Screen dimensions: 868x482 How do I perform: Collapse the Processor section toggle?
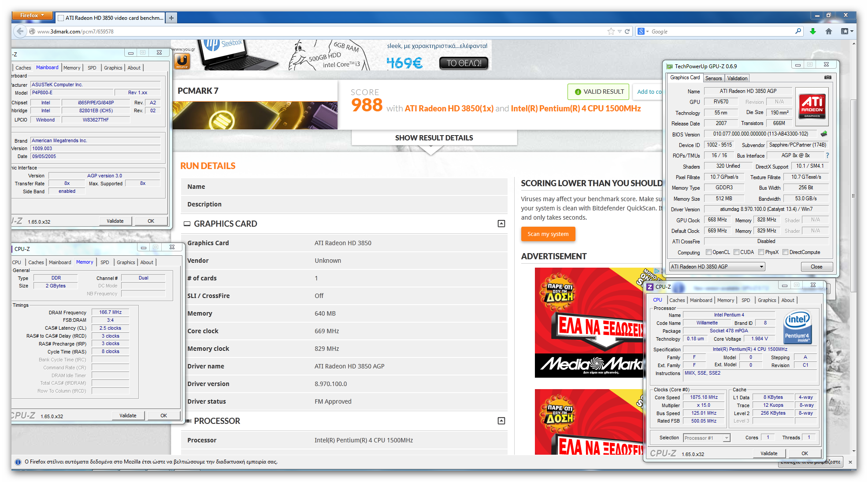[x=501, y=421]
